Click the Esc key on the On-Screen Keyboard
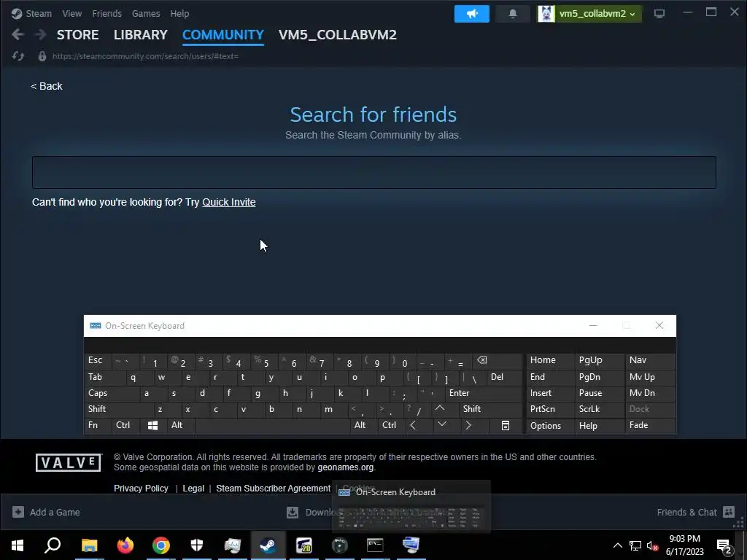This screenshot has width=747, height=560. click(98, 360)
